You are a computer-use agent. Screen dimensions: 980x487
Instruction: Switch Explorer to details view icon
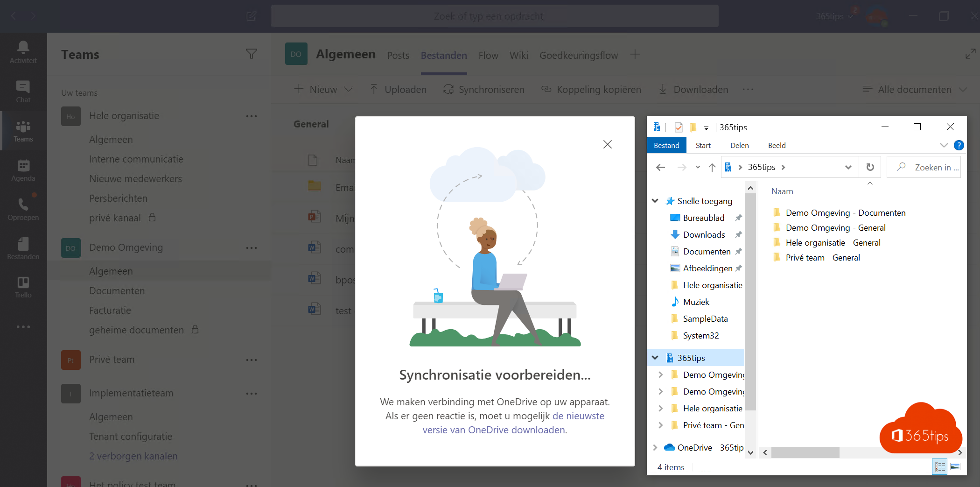coord(940,466)
